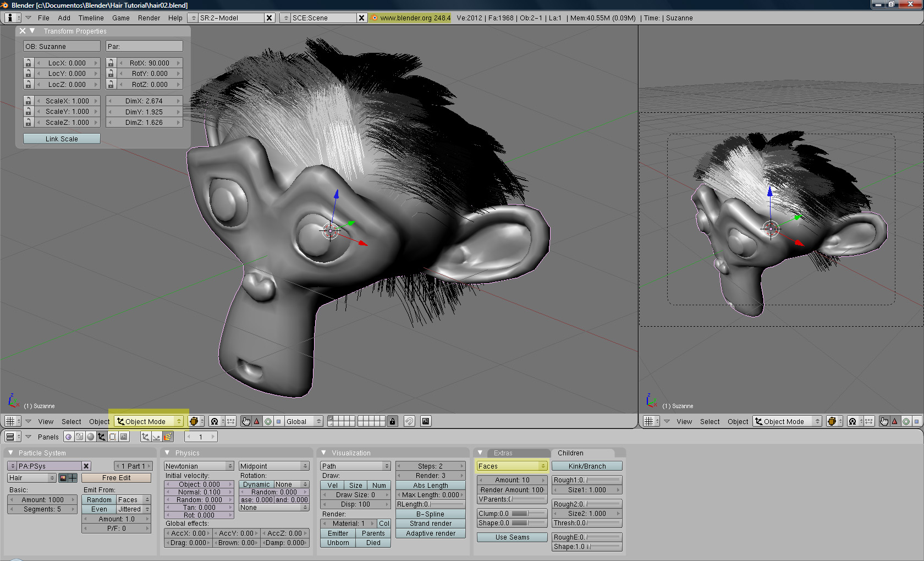The width and height of the screenshot is (924, 561).
Task: Open Physics sub-context buttons icon
Action: click(x=157, y=437)
